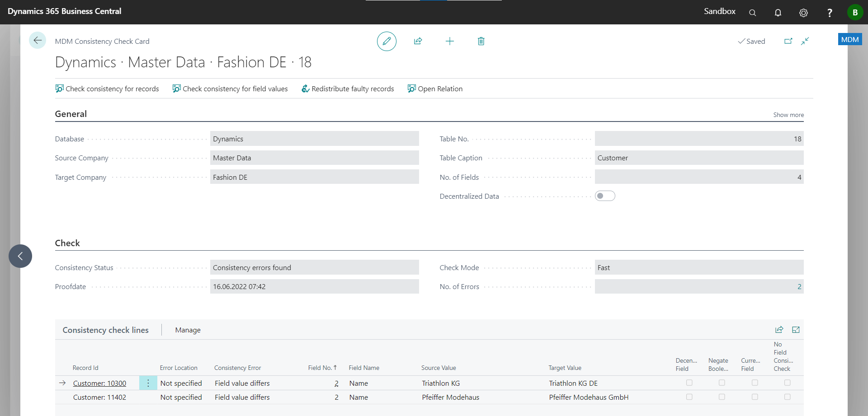Click Redistribute faulty records
This screenshot has width=868, height=416.
click(x=348, y=89)
